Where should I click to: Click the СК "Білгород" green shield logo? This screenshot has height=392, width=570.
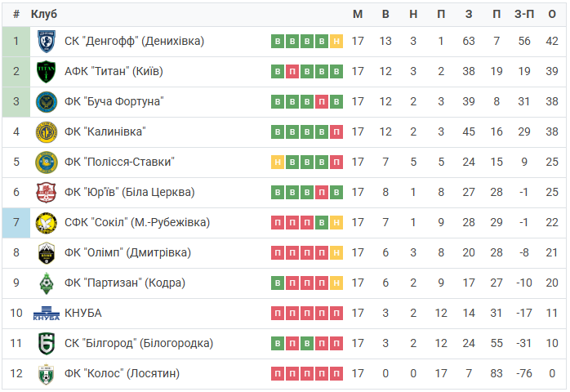[x=47, y=344]
